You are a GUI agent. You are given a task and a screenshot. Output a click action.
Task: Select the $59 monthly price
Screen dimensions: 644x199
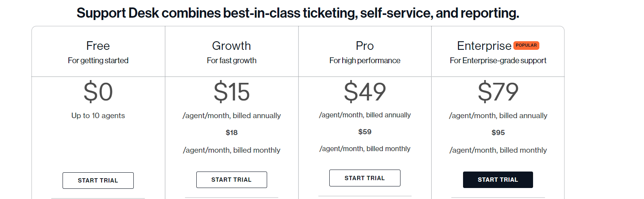pyautogui.click(x=365, y=132)
